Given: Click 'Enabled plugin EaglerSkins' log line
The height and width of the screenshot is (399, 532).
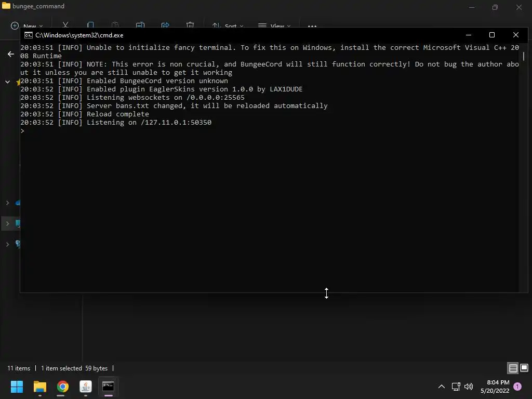Looking at the screenshot, I should (x=161, y=89).
